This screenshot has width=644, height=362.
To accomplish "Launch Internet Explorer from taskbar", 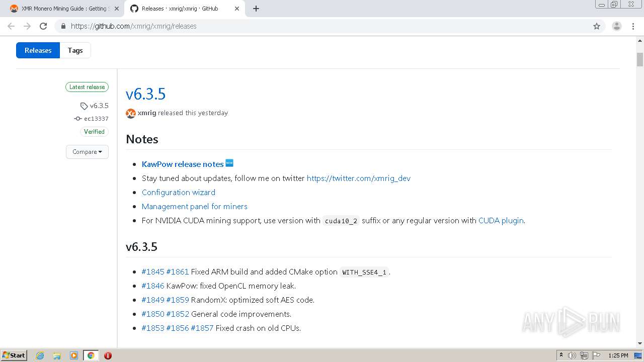I will 40,355.
